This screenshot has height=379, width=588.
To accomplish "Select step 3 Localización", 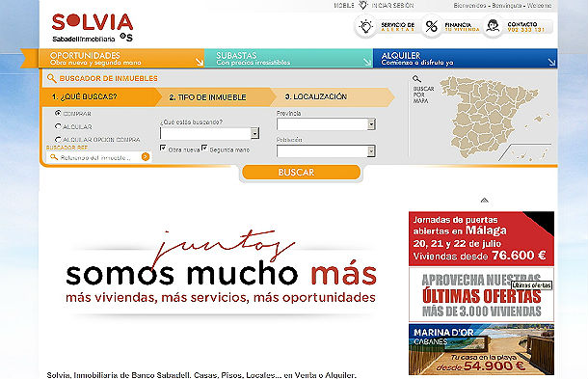I will coord(332,96).
